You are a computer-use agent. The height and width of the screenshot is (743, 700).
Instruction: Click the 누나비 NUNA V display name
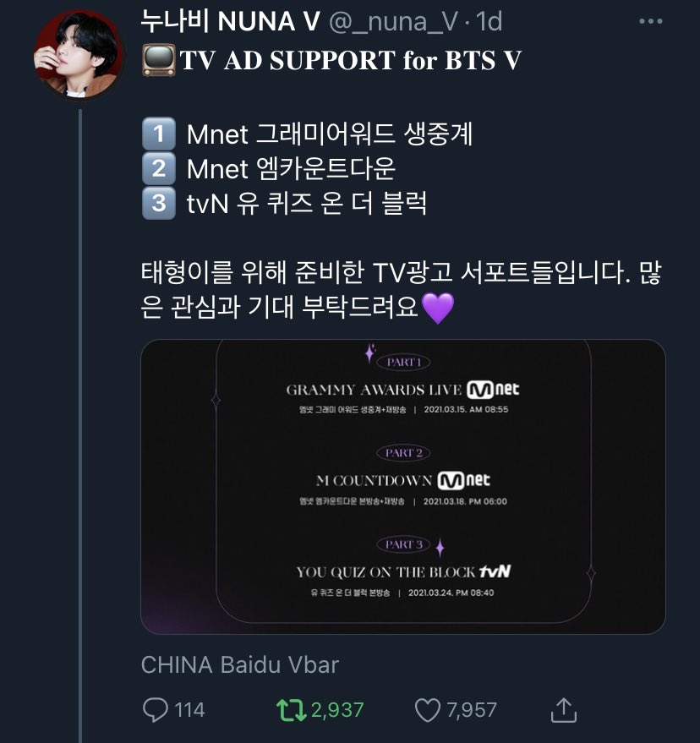tap(230, 21)
